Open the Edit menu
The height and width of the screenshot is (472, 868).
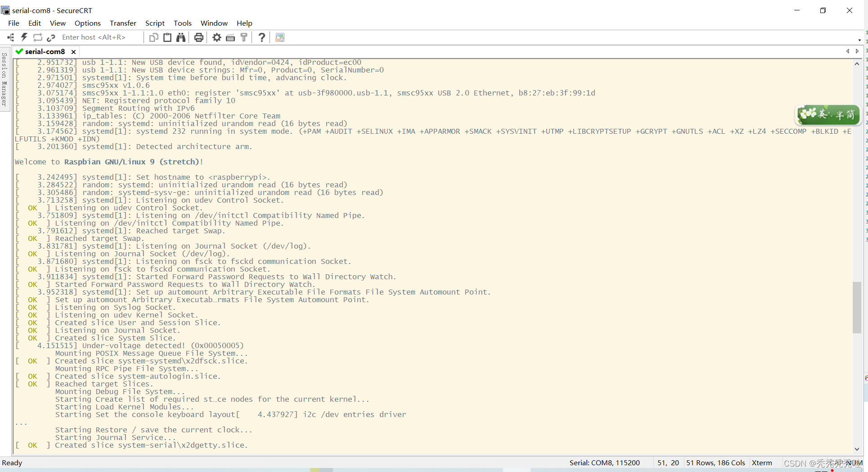(x=35, y=23)
